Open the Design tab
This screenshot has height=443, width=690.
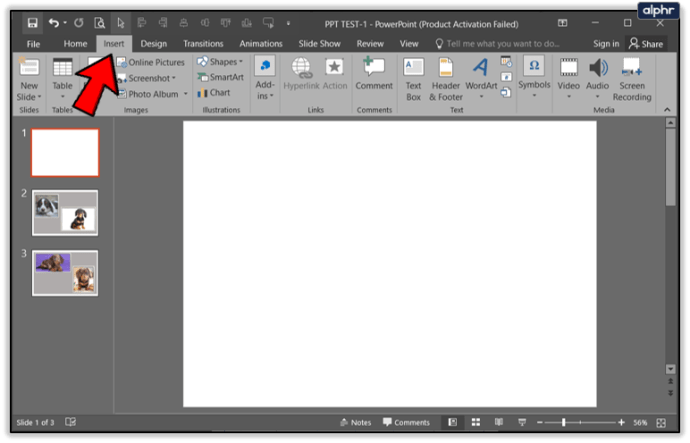coord(154,44)
